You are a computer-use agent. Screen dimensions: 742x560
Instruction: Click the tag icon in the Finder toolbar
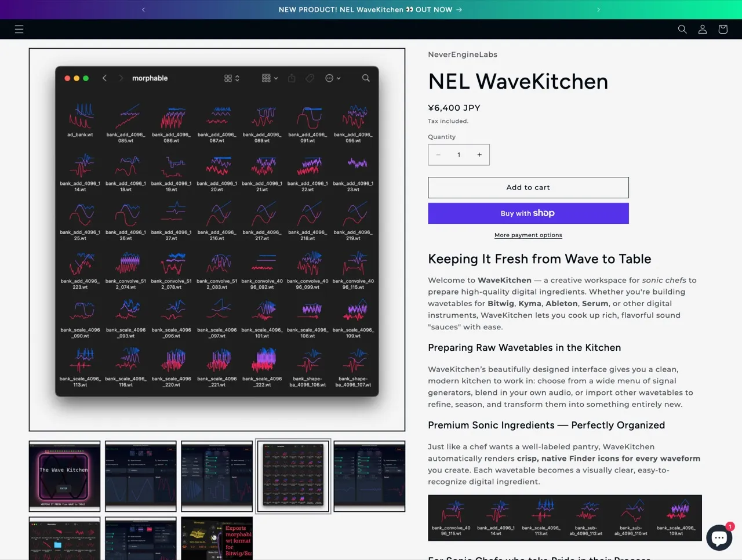(x=310, y=78)
